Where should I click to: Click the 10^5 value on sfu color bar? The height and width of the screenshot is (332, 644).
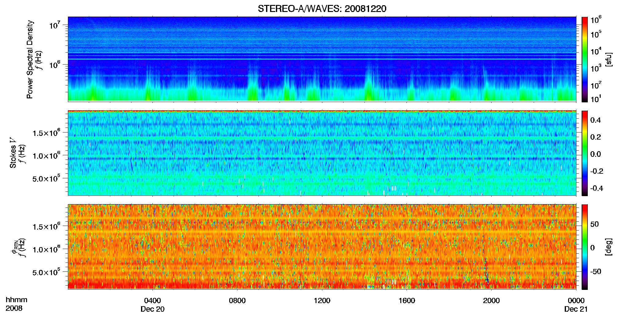tap(596, 34)
